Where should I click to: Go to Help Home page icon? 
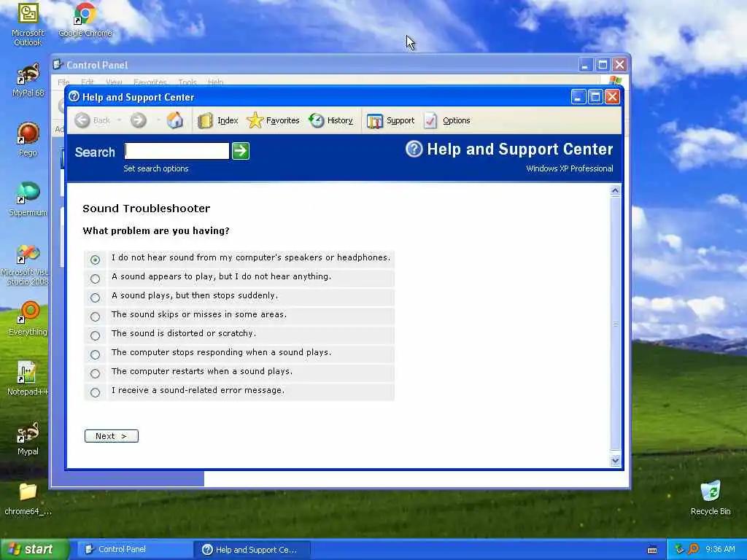[175, 120]
